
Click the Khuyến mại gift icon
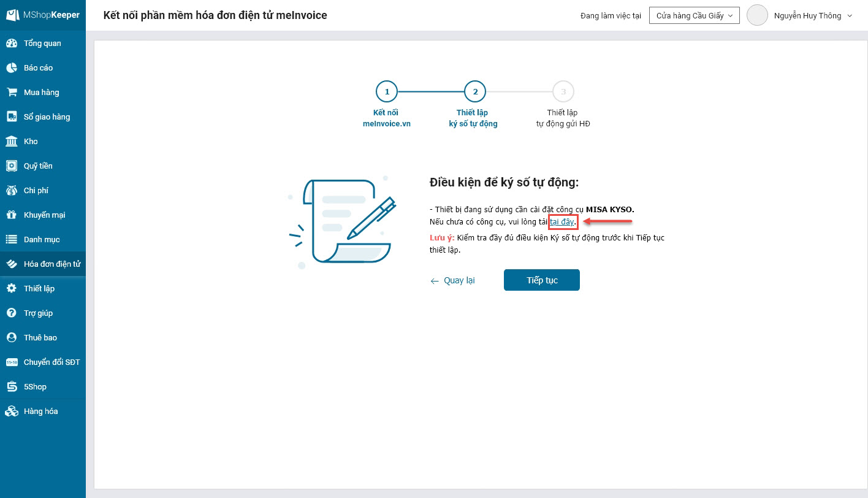click(12, 215)
